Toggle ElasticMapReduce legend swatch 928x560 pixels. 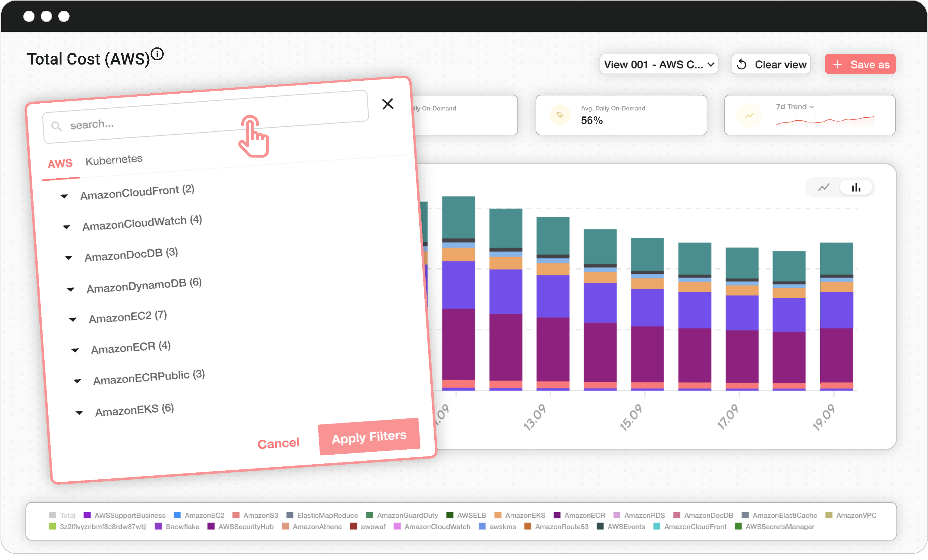pyautogui.click(x=290, y=515)
